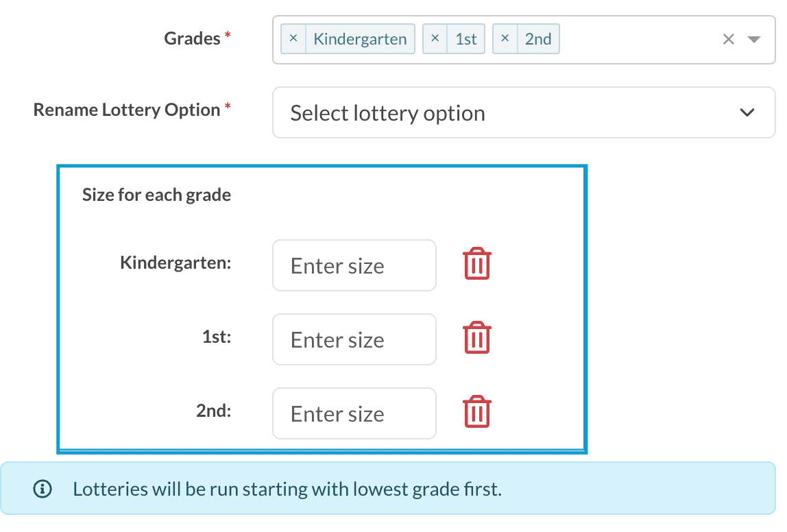The image size is (787, 532).
Task: Click the trash icon beside 1st
Action: tap(477, 339)
